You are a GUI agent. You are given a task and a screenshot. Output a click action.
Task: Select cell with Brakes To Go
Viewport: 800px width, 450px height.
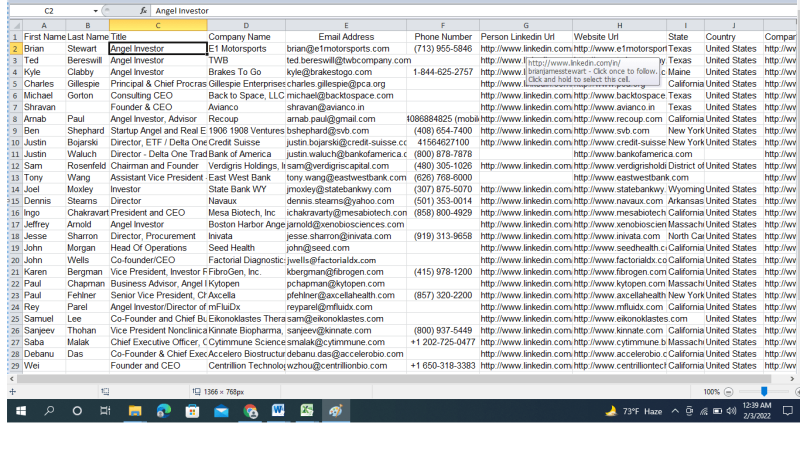pyautogui.click(x=246, y=72)
